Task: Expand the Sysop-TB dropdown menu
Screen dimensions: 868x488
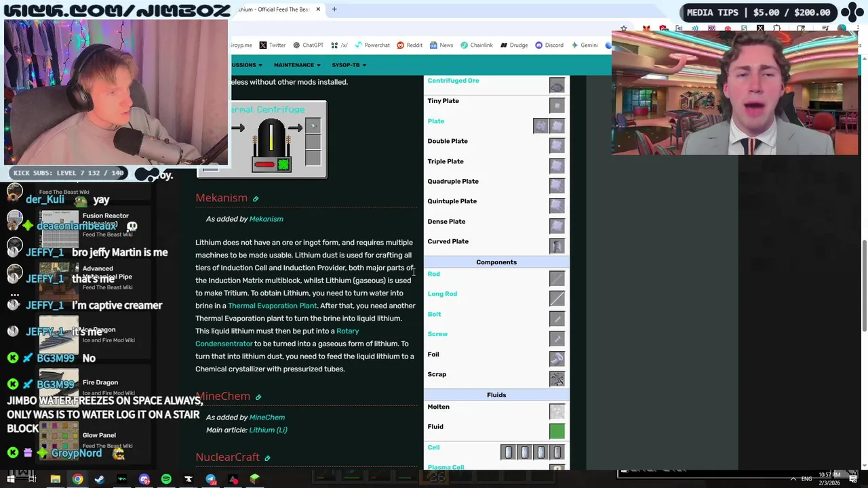Action: 349,65
